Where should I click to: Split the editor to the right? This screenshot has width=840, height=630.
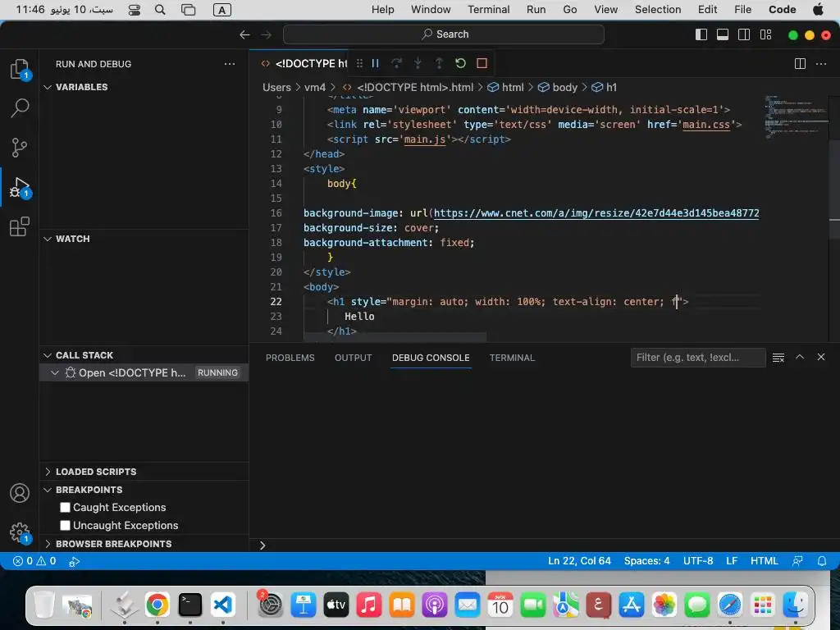(800, 64)
